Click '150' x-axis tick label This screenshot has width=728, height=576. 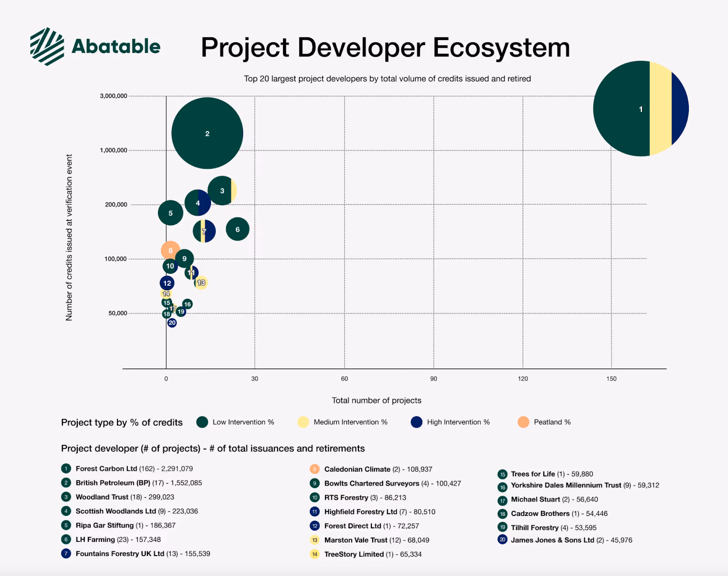pos(612,379)
